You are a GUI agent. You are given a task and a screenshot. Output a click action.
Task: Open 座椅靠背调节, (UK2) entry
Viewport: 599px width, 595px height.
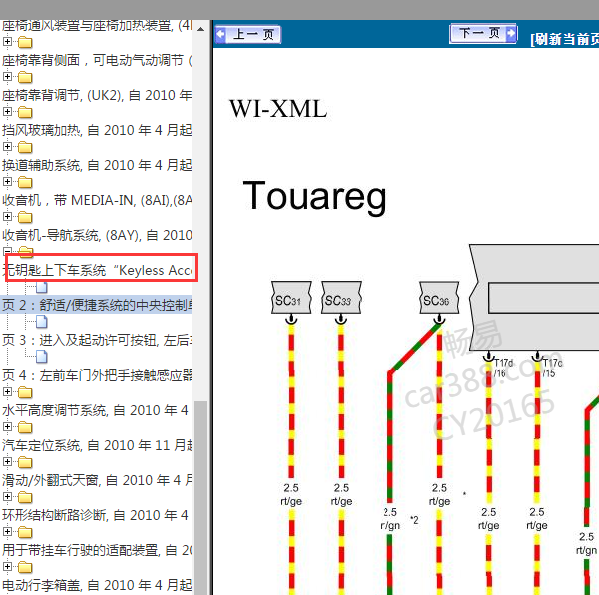point(97,95)
